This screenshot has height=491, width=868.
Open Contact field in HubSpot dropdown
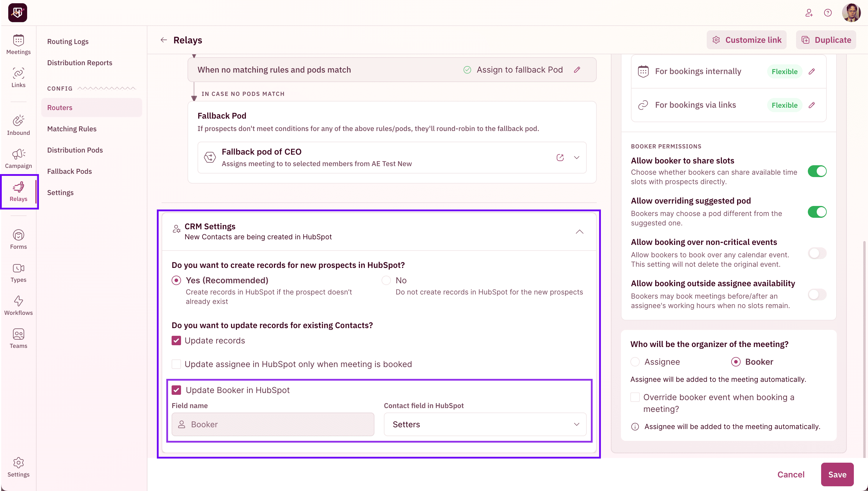485,424
